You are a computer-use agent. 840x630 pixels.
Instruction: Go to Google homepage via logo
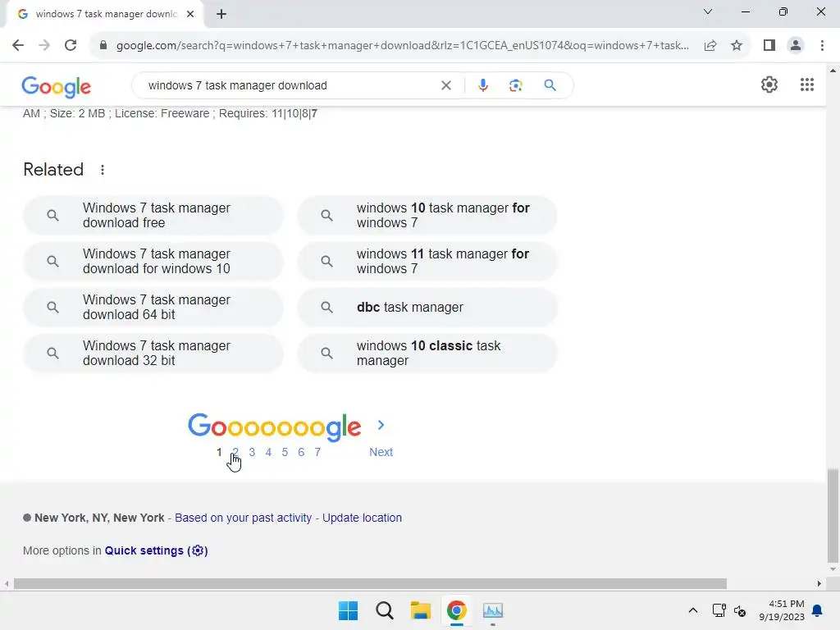(57, 87)
